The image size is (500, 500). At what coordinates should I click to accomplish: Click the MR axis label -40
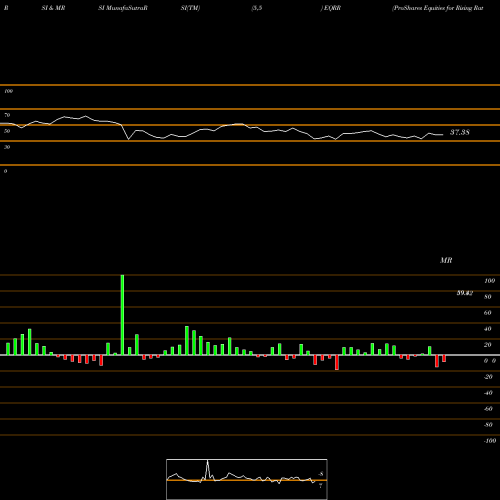(x=488, y=393)
